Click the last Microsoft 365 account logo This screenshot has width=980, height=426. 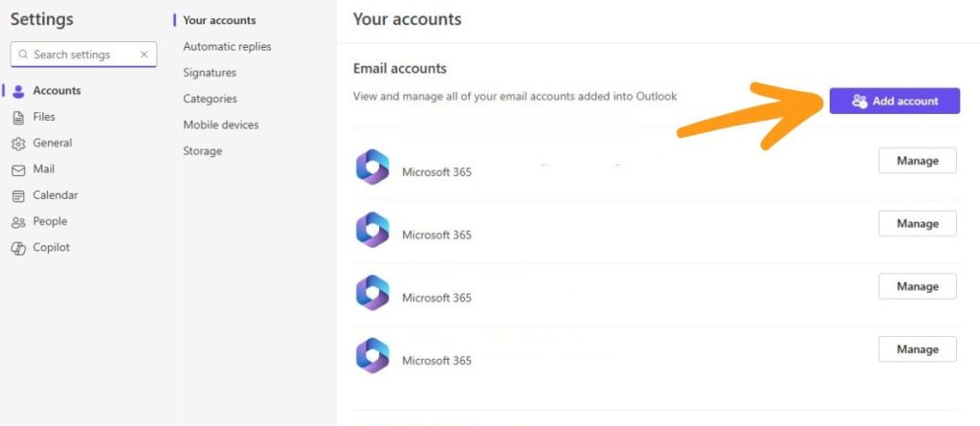[372, 355]
